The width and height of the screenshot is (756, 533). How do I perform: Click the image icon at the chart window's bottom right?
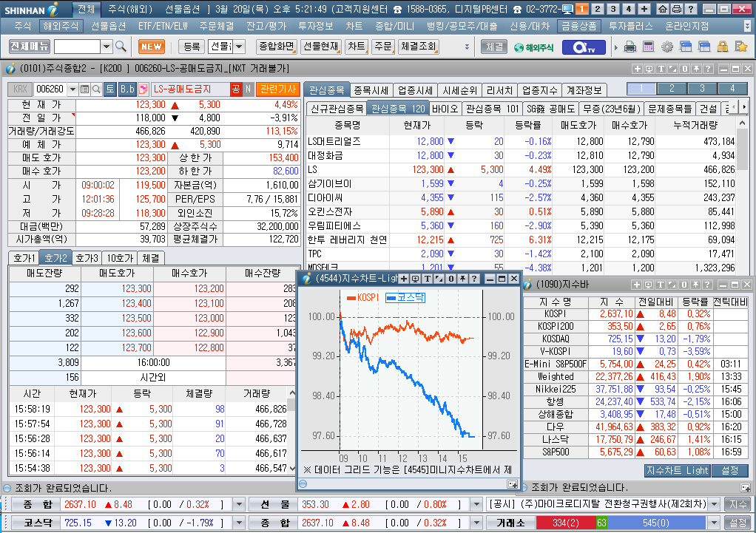512,484
